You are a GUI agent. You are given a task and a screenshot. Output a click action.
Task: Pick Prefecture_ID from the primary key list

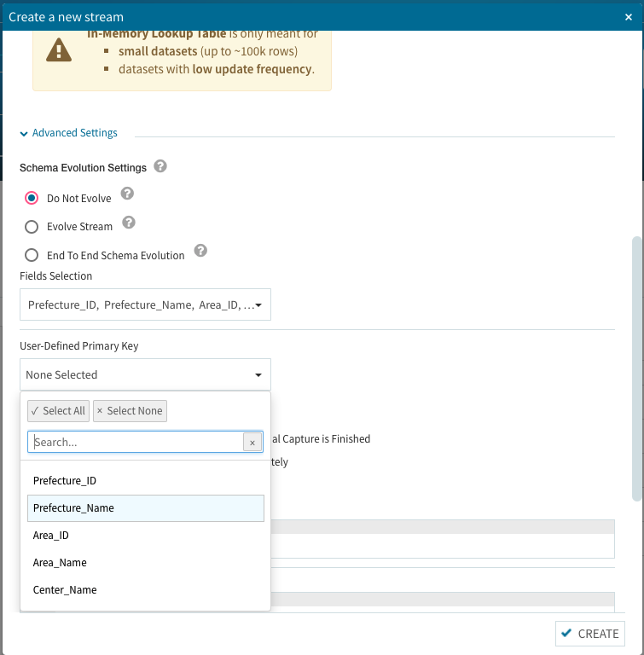pyautogui.click(x=145, y=481)
